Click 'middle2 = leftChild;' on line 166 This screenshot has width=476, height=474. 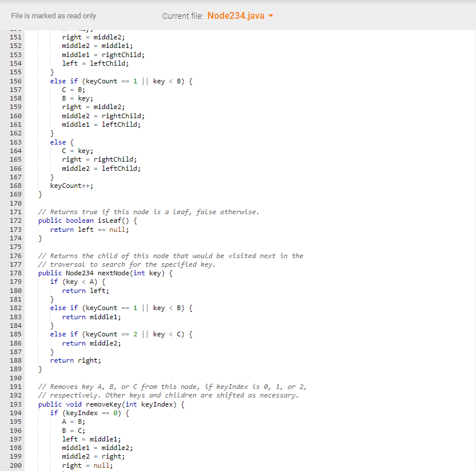[101, 168]
